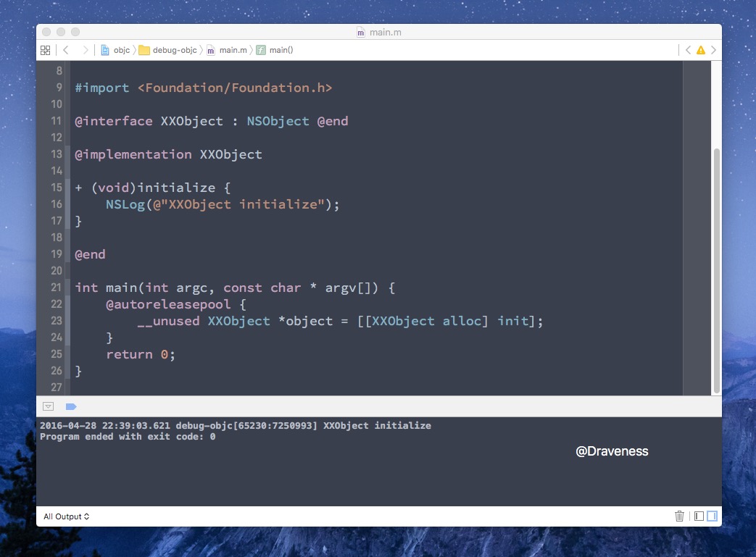Open the main() function breadcrumb
This screenshot has height=557, width=756.
275,50
